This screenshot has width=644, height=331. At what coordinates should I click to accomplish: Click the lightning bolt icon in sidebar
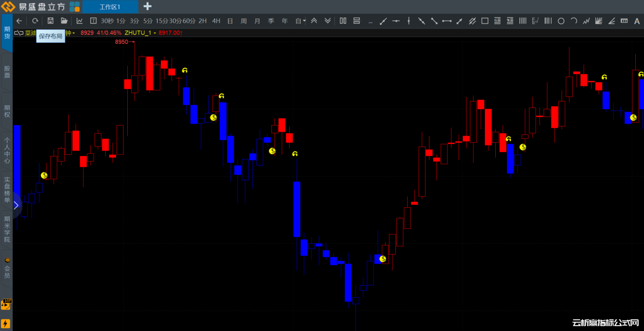coord(6,324)
